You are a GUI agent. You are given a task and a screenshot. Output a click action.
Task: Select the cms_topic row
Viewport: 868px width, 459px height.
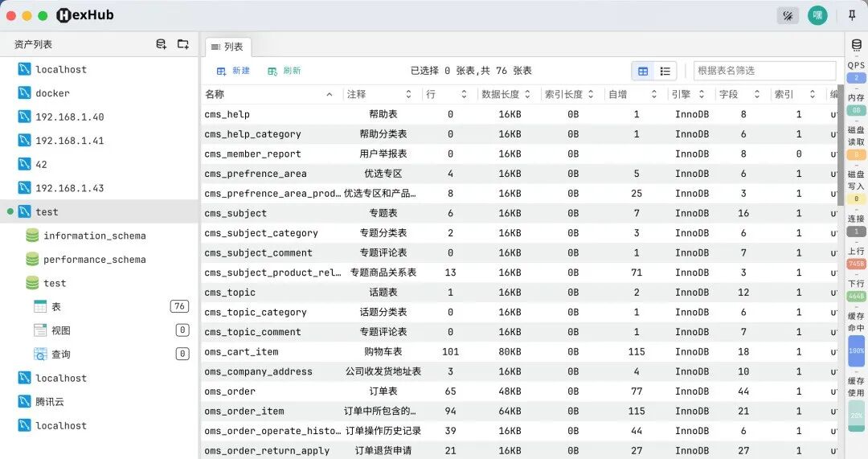coord(518,293)
